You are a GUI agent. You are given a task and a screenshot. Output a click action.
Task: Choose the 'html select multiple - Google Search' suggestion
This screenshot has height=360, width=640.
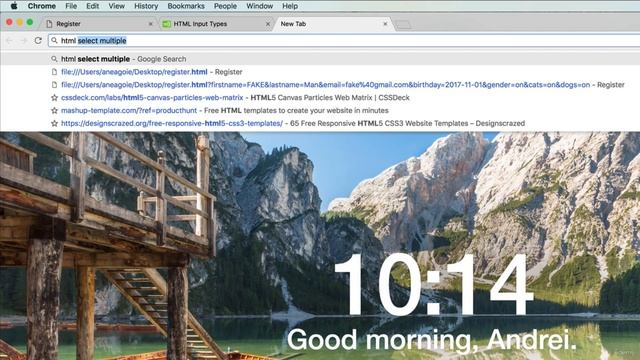click(320, 59)
